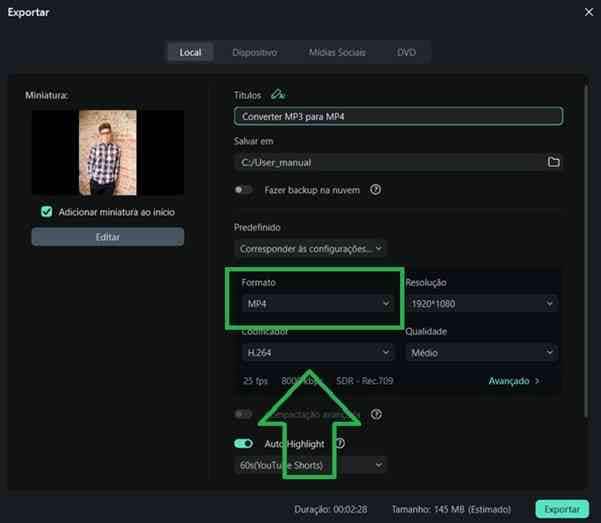Click the vertical scrollbar of settings panel
The image size is (601, 523).
coord(585,251)
